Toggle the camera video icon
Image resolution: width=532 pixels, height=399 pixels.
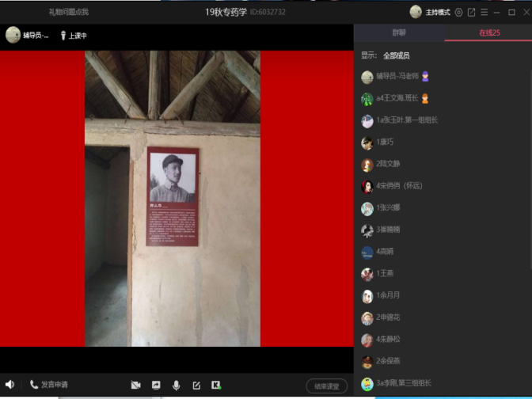135,386
